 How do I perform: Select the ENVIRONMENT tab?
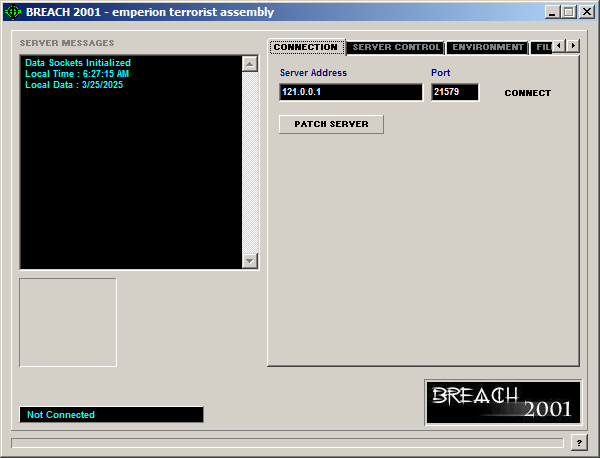(488, 47)
